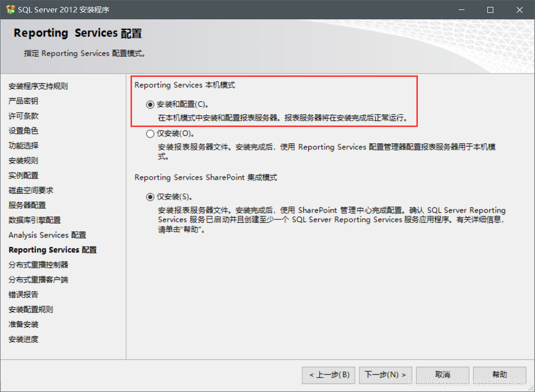The image size is (535, 392).
Task: Click the 磁盘空间要求 step in sidebar
Action: pyautogui.click(x=31, y=191)
